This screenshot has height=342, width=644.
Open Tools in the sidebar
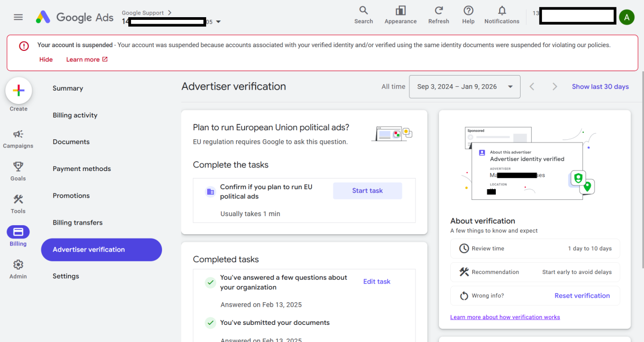click(18, 200)
